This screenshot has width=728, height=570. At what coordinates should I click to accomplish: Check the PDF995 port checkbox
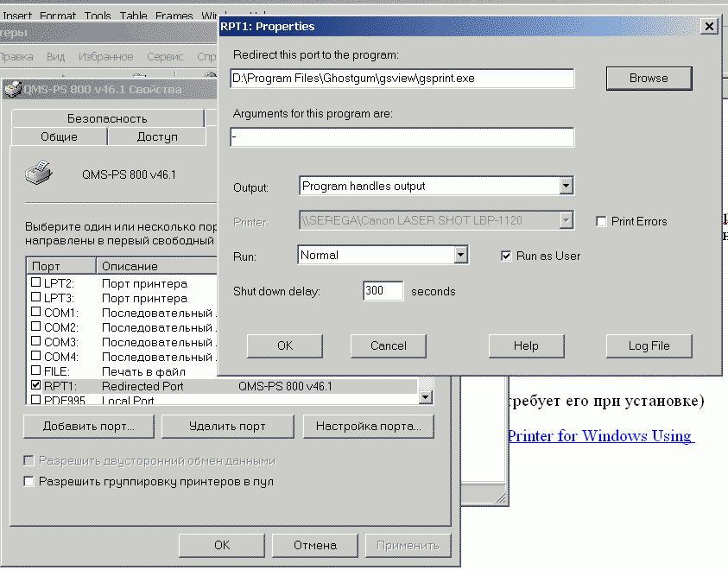coord(35,400)
